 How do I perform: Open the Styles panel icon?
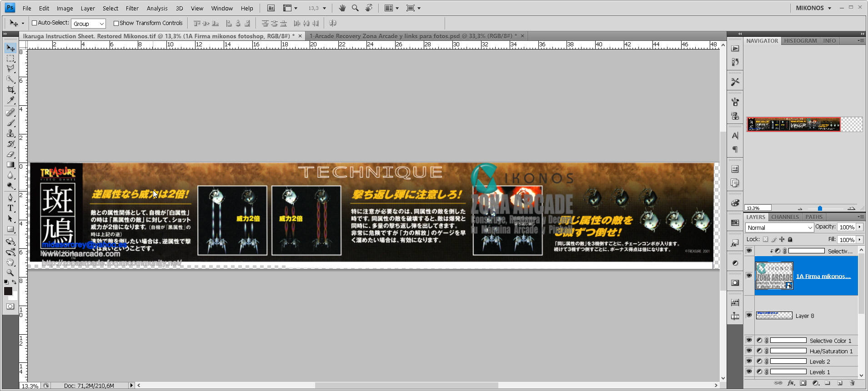[x=735, y=243]
